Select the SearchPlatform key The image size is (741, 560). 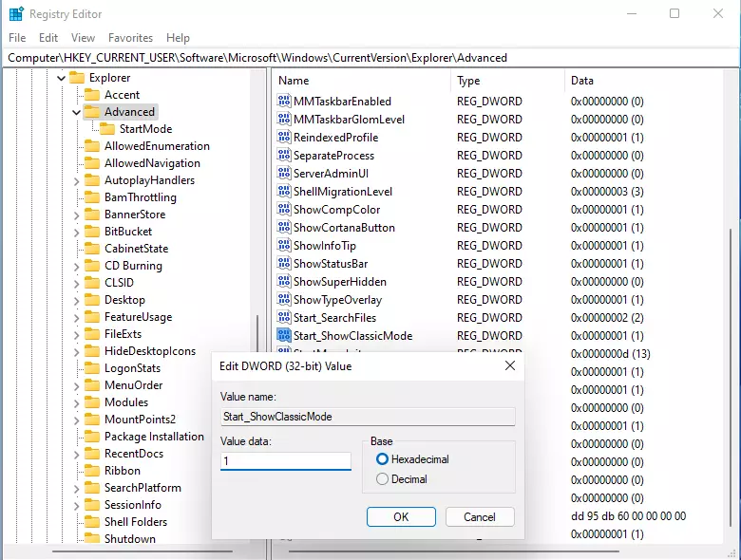point(142,487)
